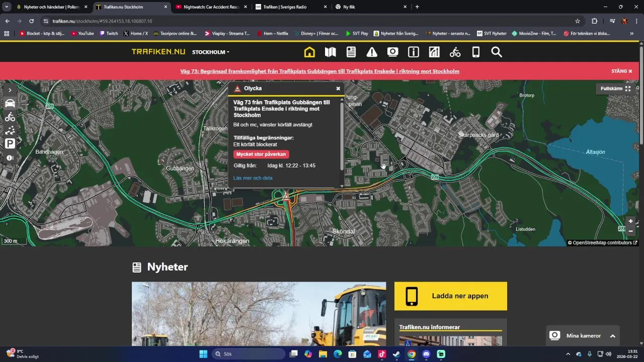Screen dimensions: 644x362
Task: Open the Trafiken.nu logo
Action: point(158,52)
